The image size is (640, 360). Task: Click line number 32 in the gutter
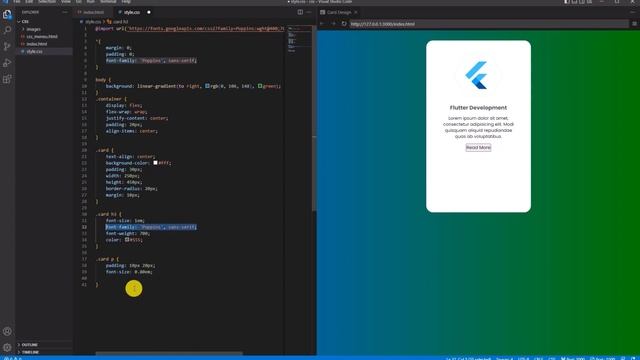point(84,227)
